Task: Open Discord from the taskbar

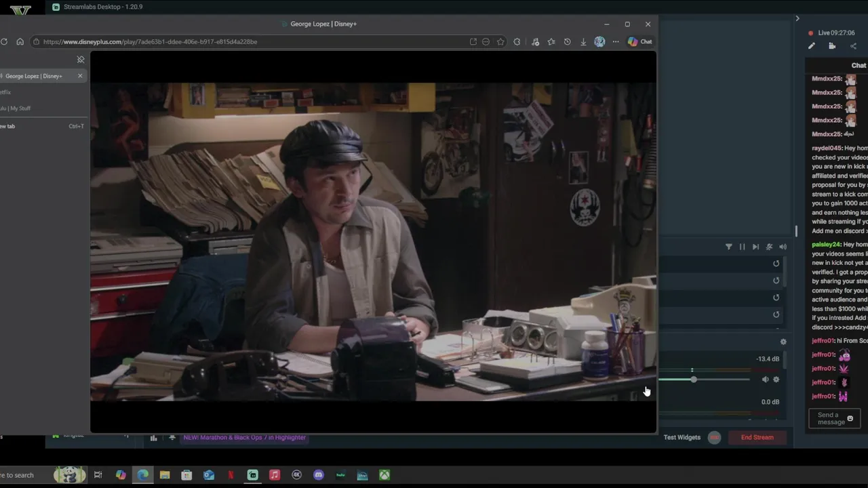Action: coord(319,475)
